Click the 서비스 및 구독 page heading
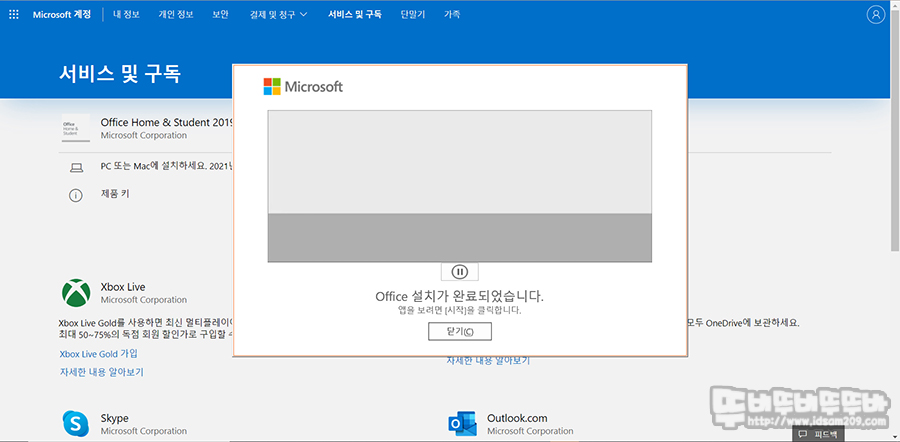The height and width of the screenshot is (442, 900). [120, 74]
